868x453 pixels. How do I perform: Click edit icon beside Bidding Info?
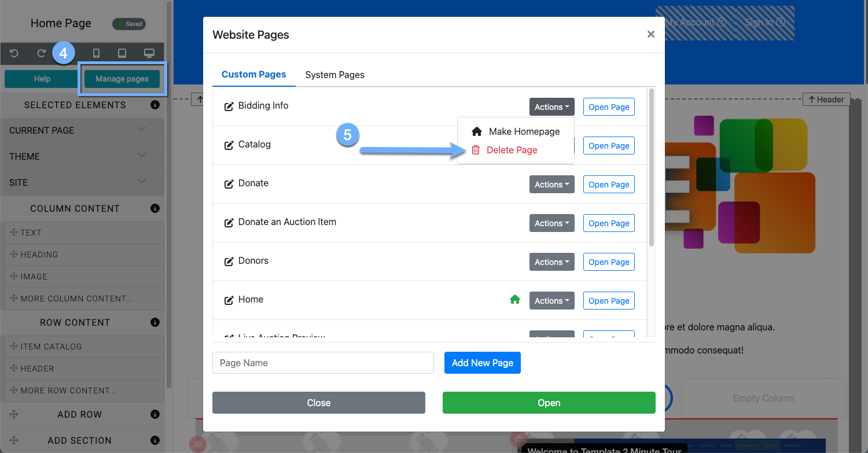point(229,106)
